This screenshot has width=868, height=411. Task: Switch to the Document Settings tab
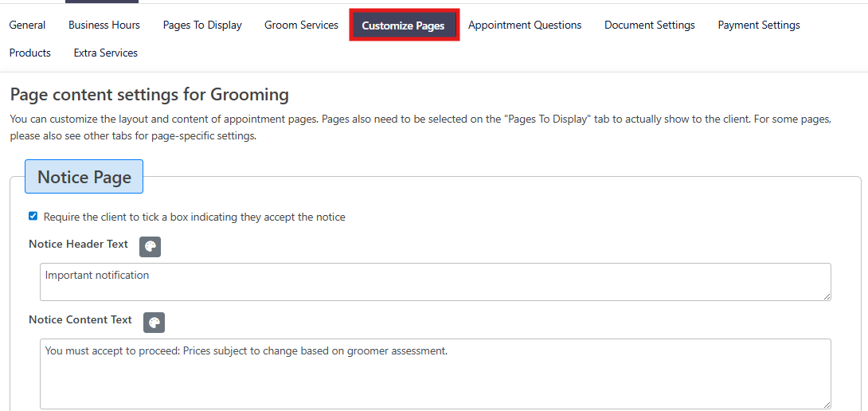pyautogui.click(x=649, y=25)
